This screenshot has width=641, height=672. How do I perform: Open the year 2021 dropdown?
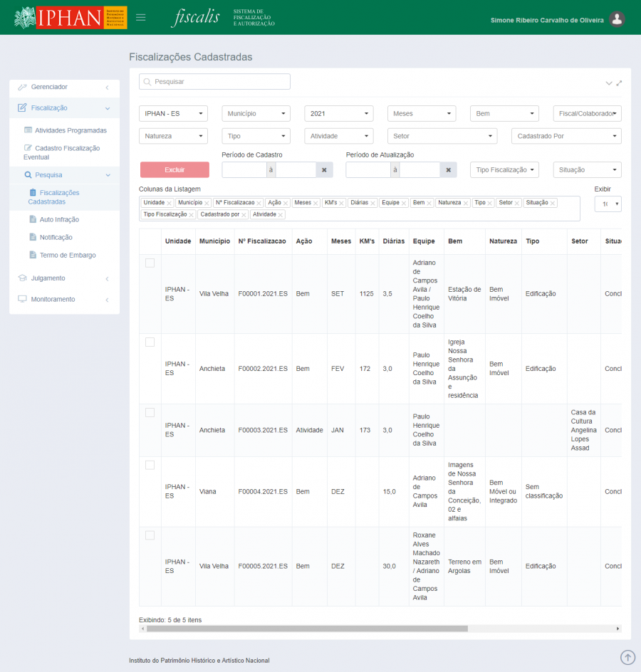click(x=338, y=114)
